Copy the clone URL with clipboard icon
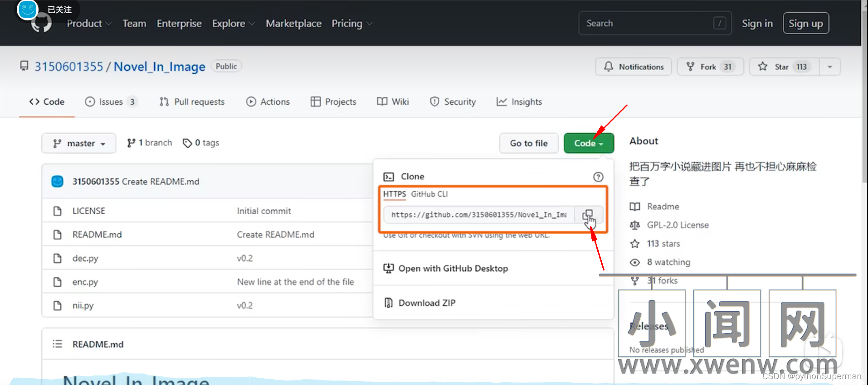868x385 pixels. [x=588, y=215]
